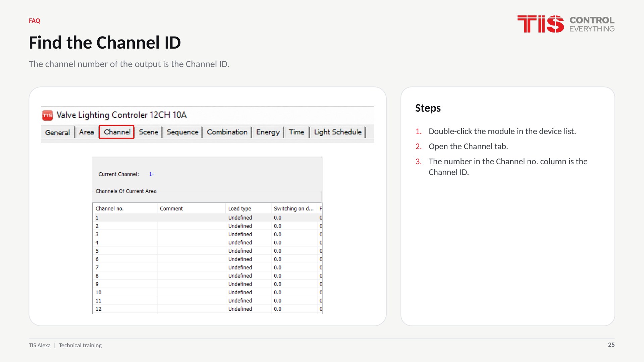Click the TIS app icon beside window title
Image resolution: width=644 pixels, height=362 pixels.
tap(47, 115)
